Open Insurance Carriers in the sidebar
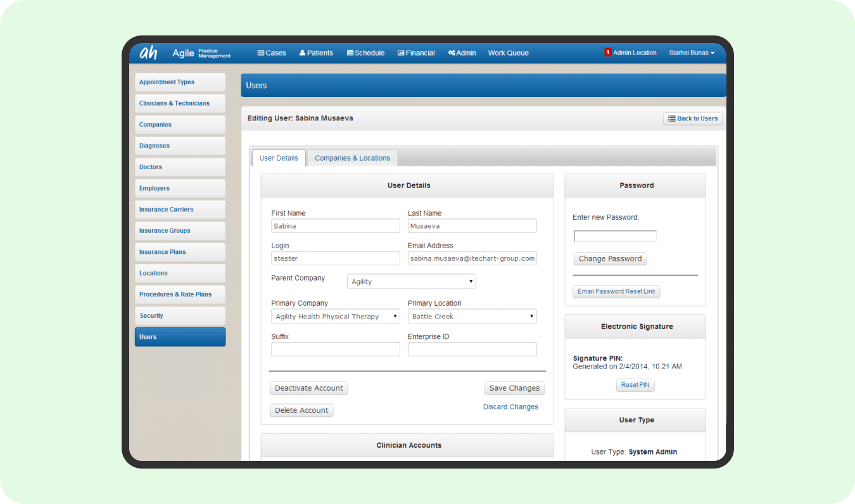 click(x=180, y=210)
